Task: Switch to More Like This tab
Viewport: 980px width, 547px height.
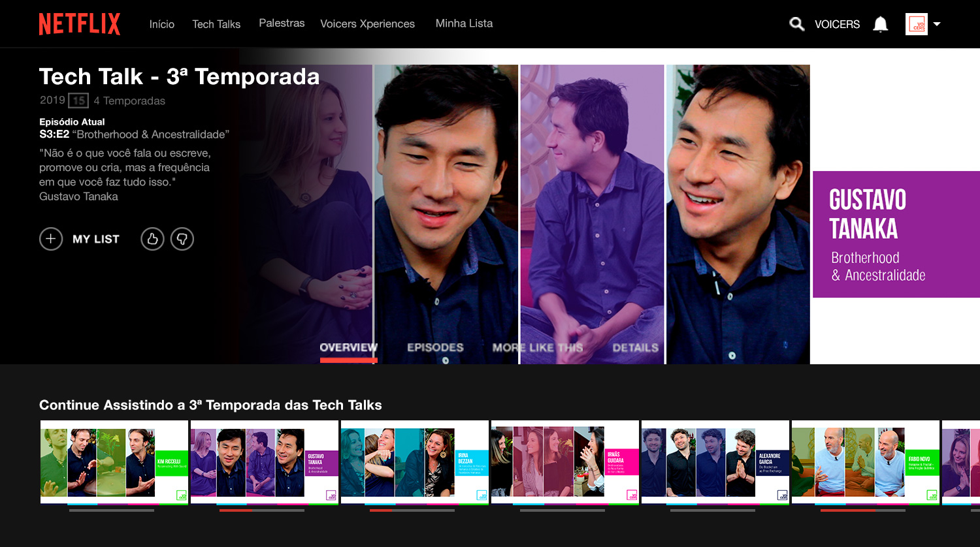Action: 538,348
